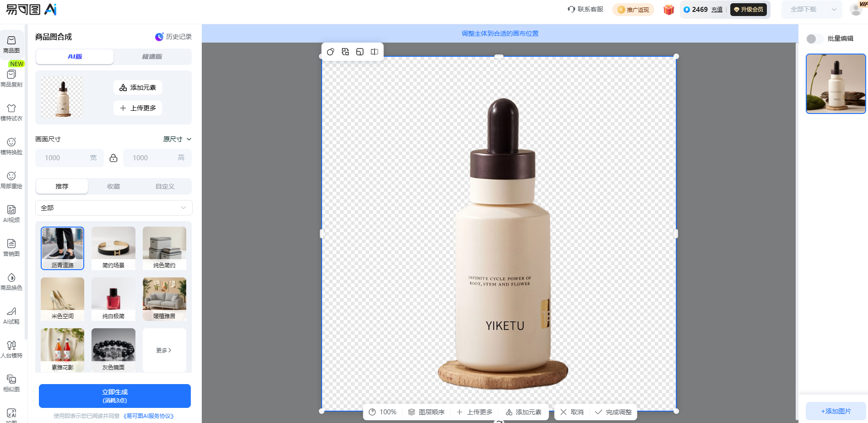This screenshot has height=423, width=868.
Task: Open the AI试鞋 sidebar tool
Action: coord(11,315)
